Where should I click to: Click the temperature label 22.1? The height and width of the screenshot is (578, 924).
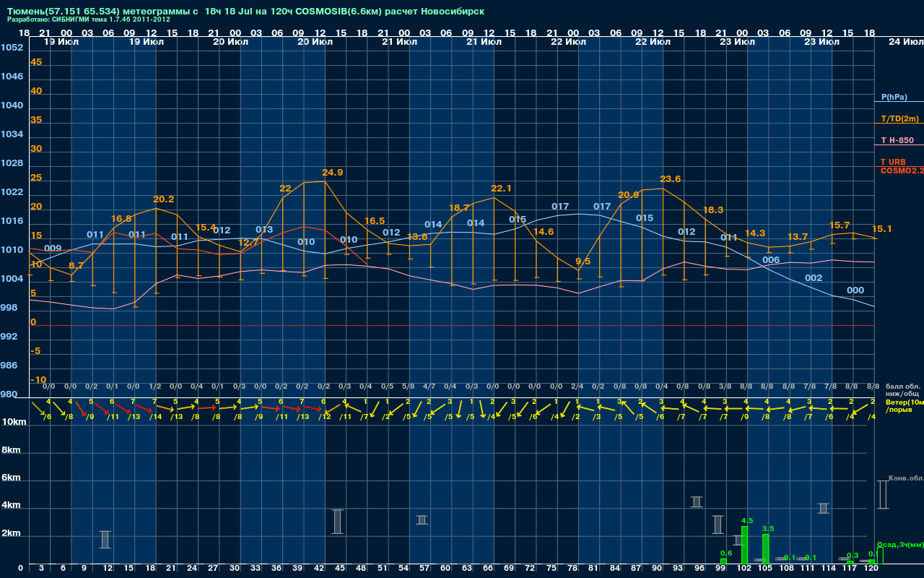click(501, 189)
